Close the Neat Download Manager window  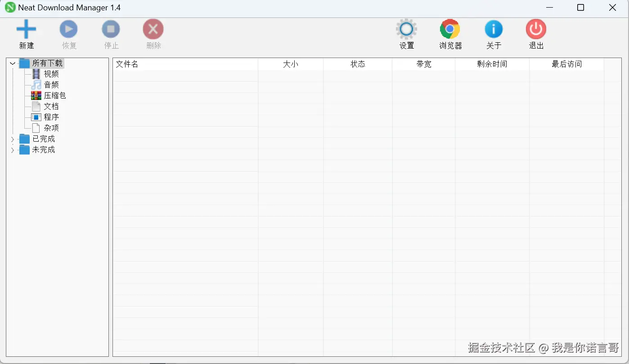(612, 8)
